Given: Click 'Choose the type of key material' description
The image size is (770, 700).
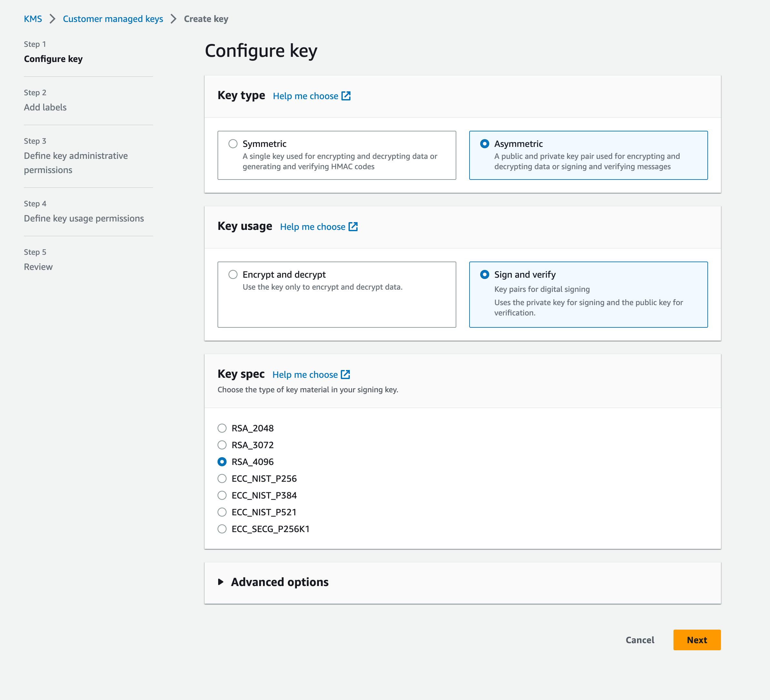Looking at the screenshot, I should click(308, 390).
